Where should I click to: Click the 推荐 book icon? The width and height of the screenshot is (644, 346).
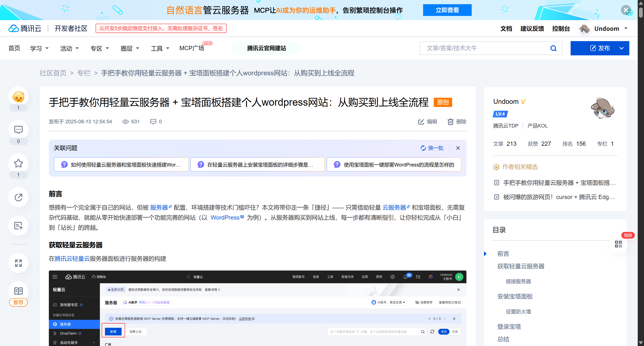click(18, 291)
